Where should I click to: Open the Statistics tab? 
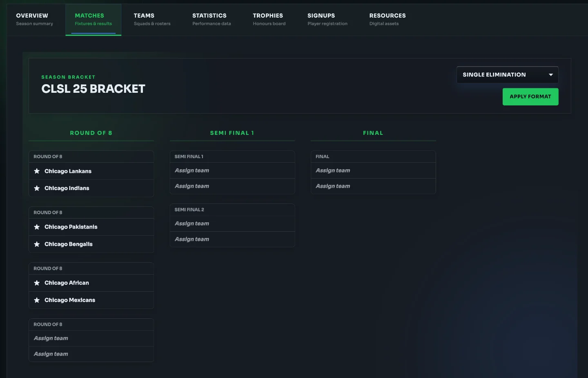[212, 20]
